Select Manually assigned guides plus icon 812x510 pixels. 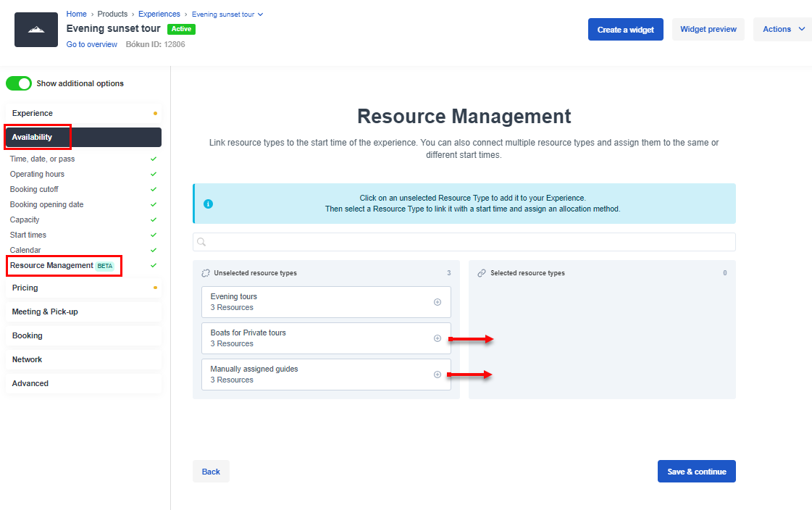(438, 374)
